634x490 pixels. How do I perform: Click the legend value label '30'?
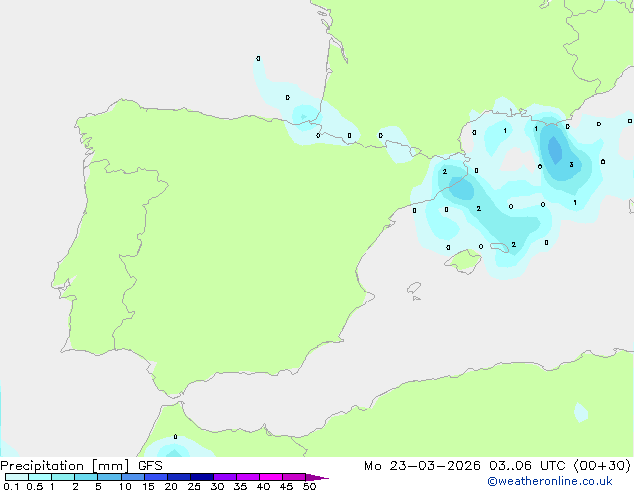(x=217, y=486)
